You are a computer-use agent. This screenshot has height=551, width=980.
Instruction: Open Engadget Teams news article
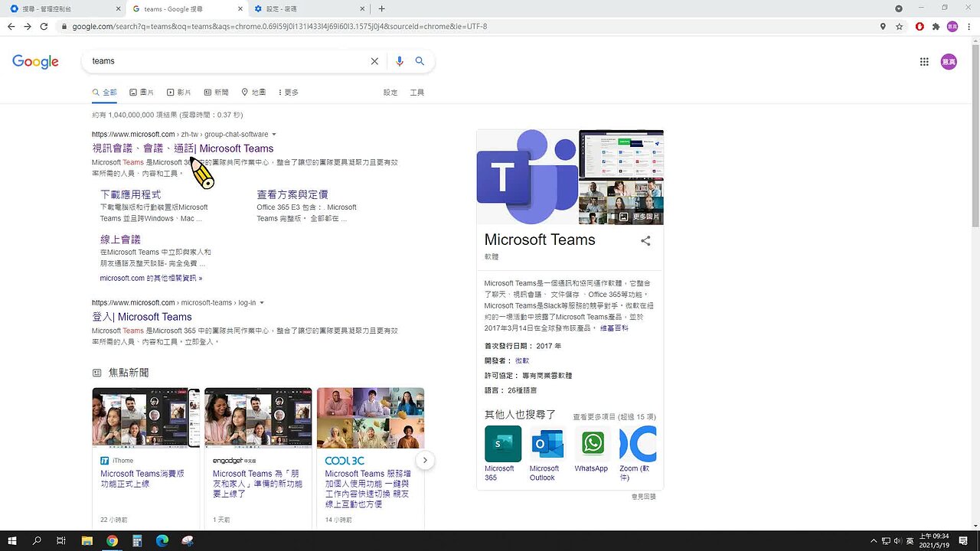(258, 484)
